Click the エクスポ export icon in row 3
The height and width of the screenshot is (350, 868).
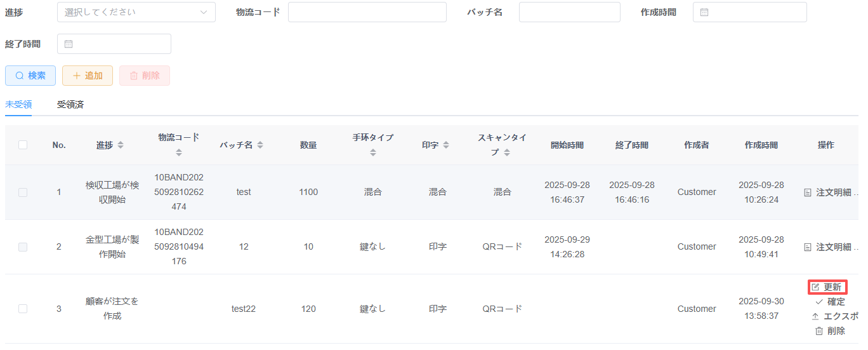[x=816, y=316]
